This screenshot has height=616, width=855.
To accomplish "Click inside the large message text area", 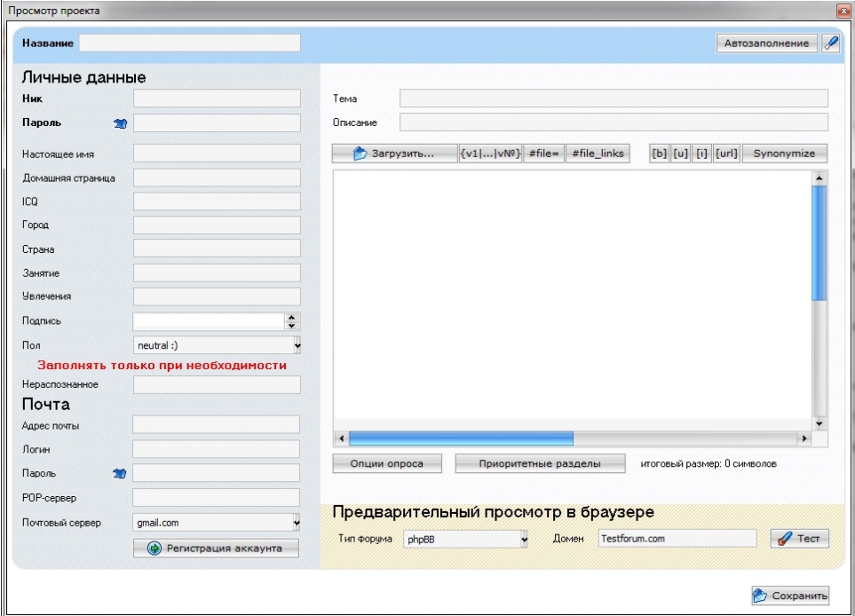I will point(573,300).
